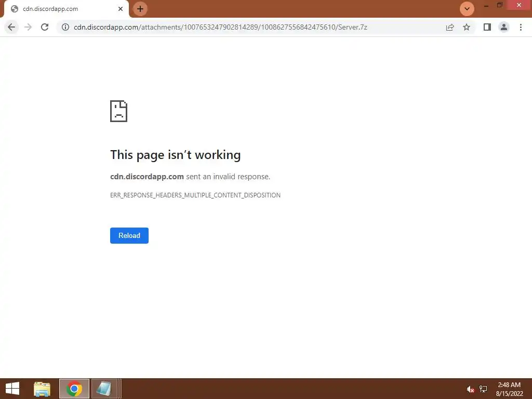Click 'This page isn't working' heading
Screen dimensions: 532x399
point(176,155)
